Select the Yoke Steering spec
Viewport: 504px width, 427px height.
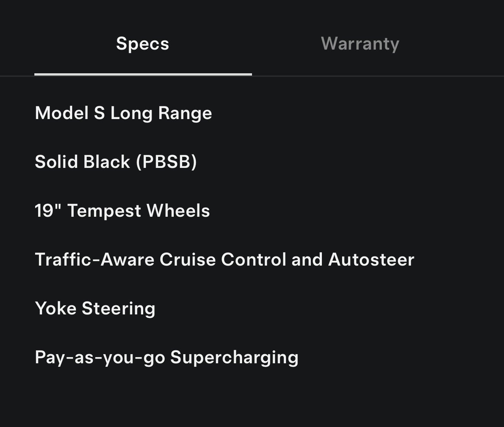95,308
